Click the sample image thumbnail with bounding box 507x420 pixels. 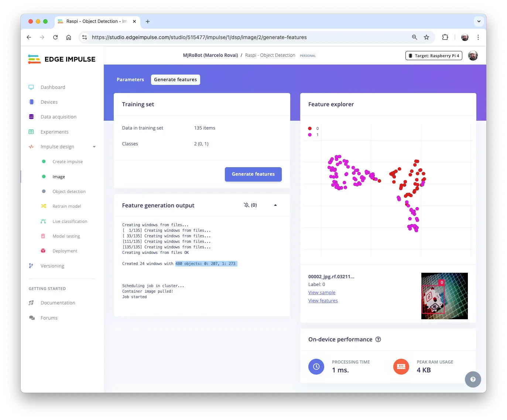444,296
